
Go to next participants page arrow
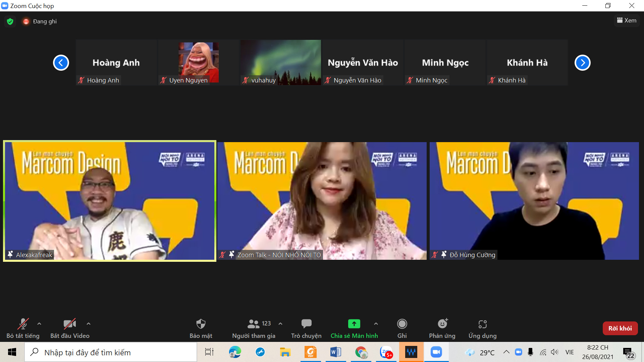(583, 63)
